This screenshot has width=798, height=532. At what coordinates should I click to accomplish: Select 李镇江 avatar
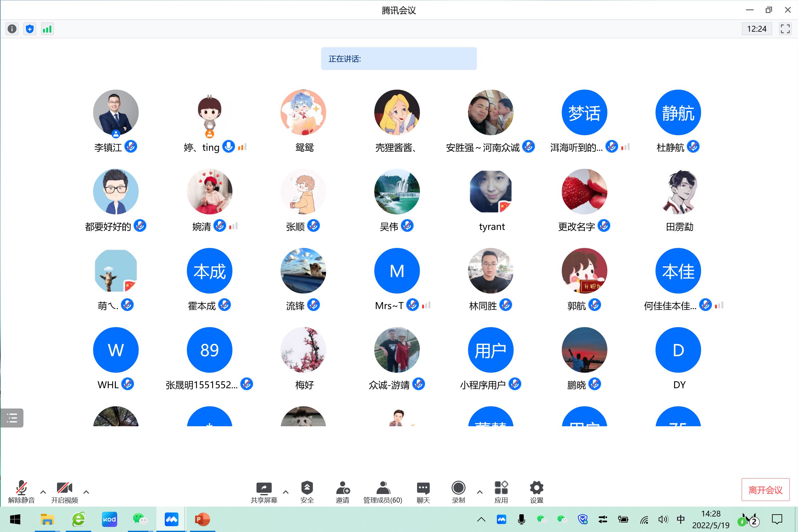116,112
